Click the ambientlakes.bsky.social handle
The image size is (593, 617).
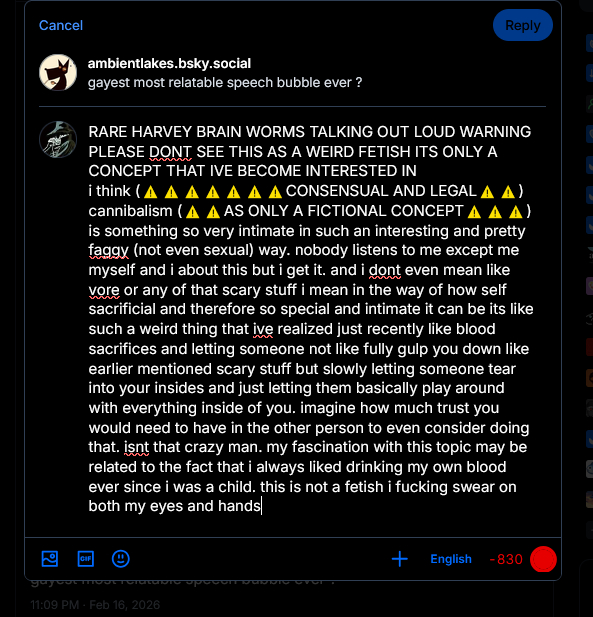tap(169, 63)
